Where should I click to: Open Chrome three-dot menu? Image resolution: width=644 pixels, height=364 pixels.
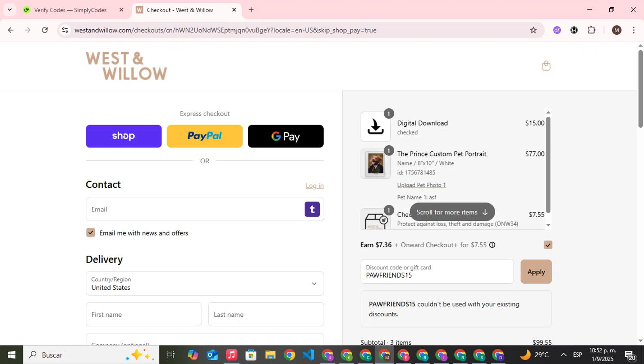click(x=634, y=30)
